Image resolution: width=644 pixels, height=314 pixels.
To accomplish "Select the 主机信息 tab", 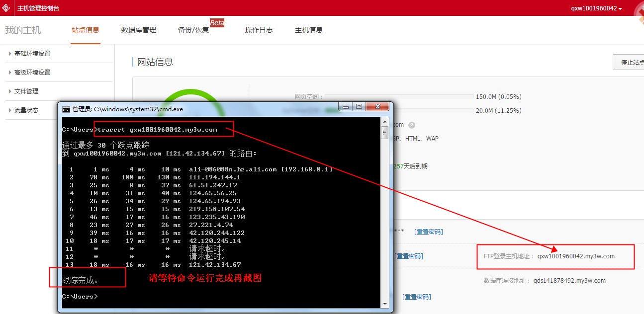I will click(x=309, y=30).
